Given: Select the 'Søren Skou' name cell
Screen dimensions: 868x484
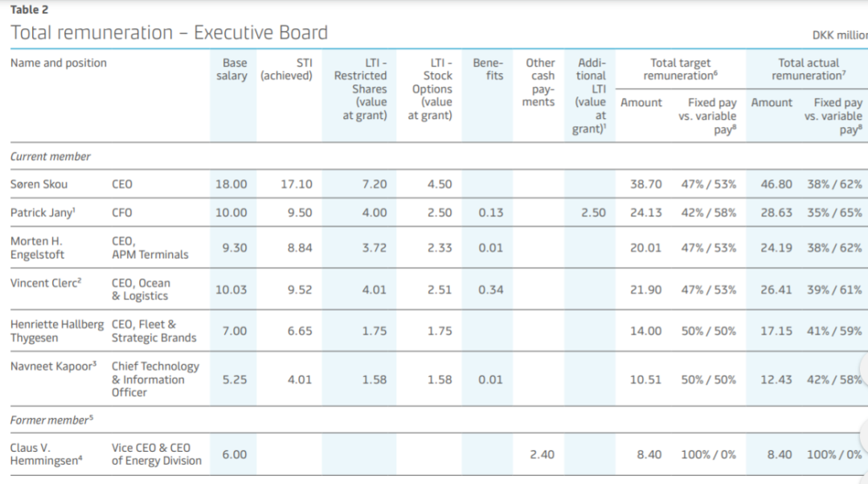Looking at the screenshot, I should pyautogui.click(x=39, y=184).
